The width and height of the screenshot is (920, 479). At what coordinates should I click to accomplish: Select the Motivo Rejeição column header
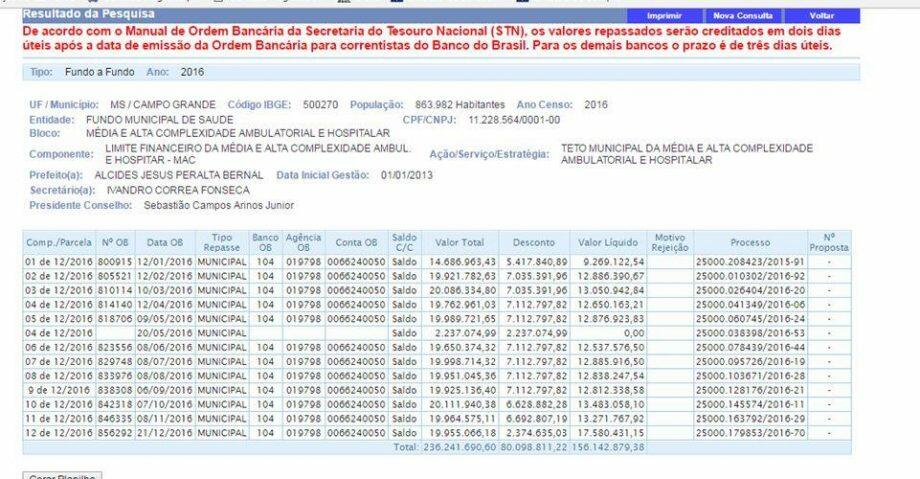tap(670, 242)
